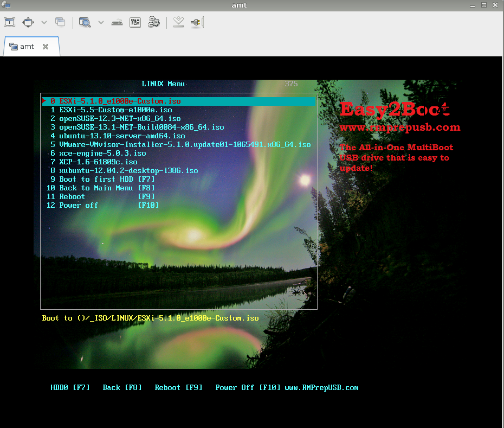Expand the fullscreen options dropdown arrow
This screenshot has height=428, width=504.
point(44,22)
